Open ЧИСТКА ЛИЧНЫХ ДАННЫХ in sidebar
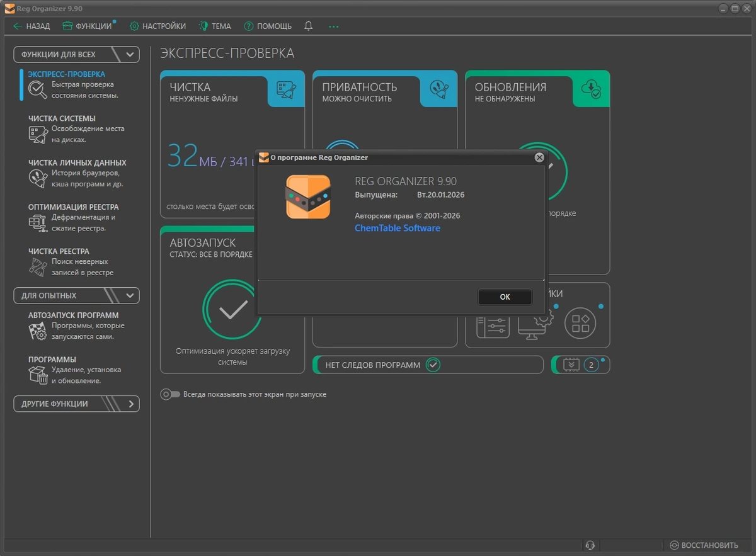The width and height of the screenshot is (756, 556). [77, 162]
